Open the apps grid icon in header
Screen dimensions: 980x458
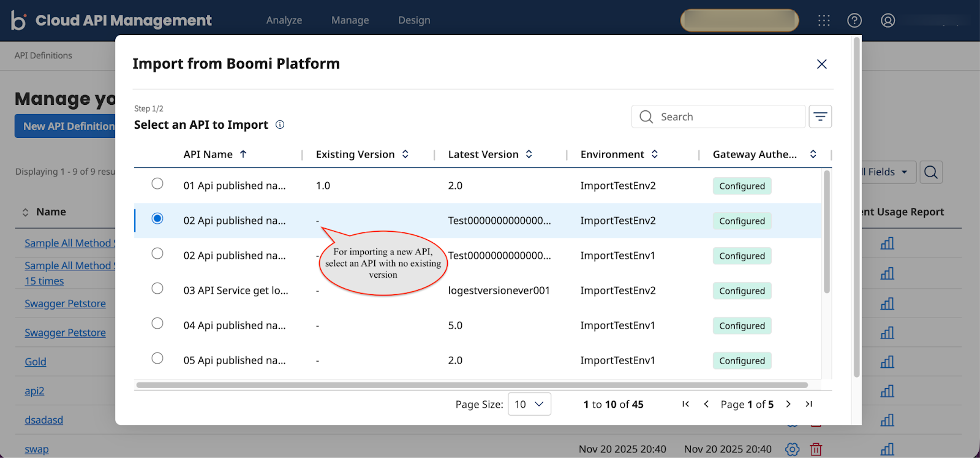click(824, 21)
